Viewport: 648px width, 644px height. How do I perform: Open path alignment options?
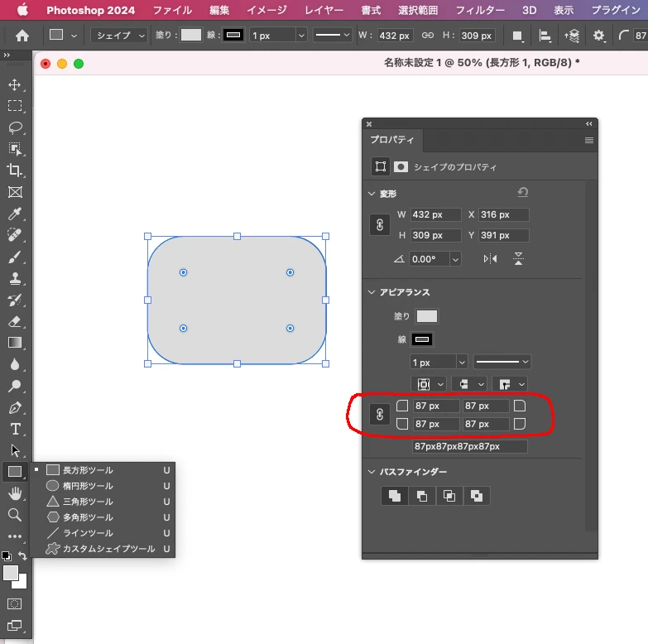tap(545, 36)
